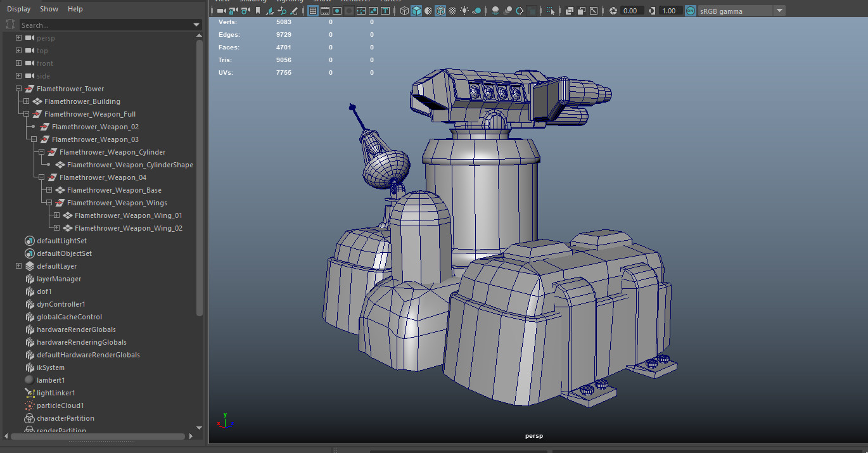Open the sRGB gamma view transform dropdown
Screen dimensions: 868x453
pos(779,11)
